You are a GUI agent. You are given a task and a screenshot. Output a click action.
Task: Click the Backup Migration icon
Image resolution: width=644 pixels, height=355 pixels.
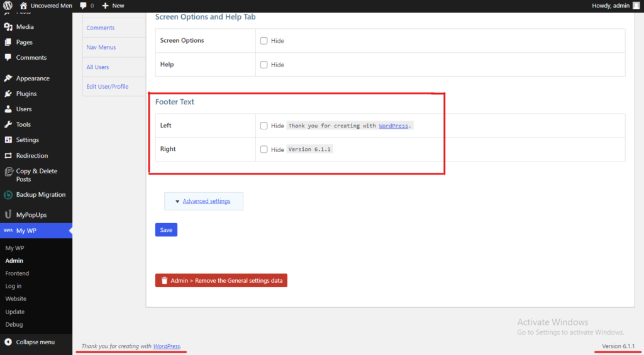tap(8, 195)
